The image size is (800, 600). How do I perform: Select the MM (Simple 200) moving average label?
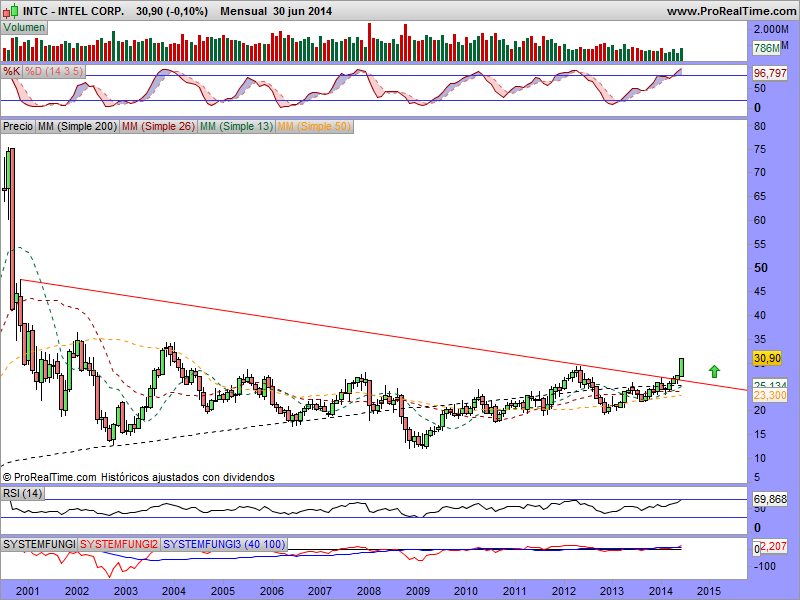click(x=77, y=126)
